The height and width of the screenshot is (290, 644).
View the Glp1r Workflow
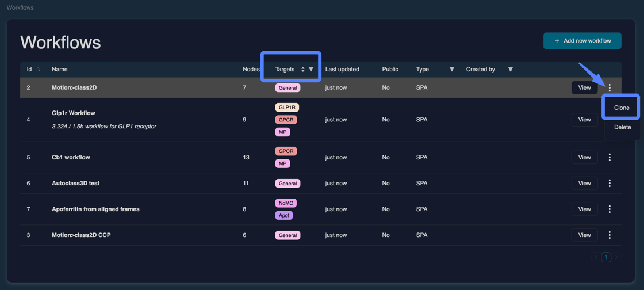click(x=584, y=120)
